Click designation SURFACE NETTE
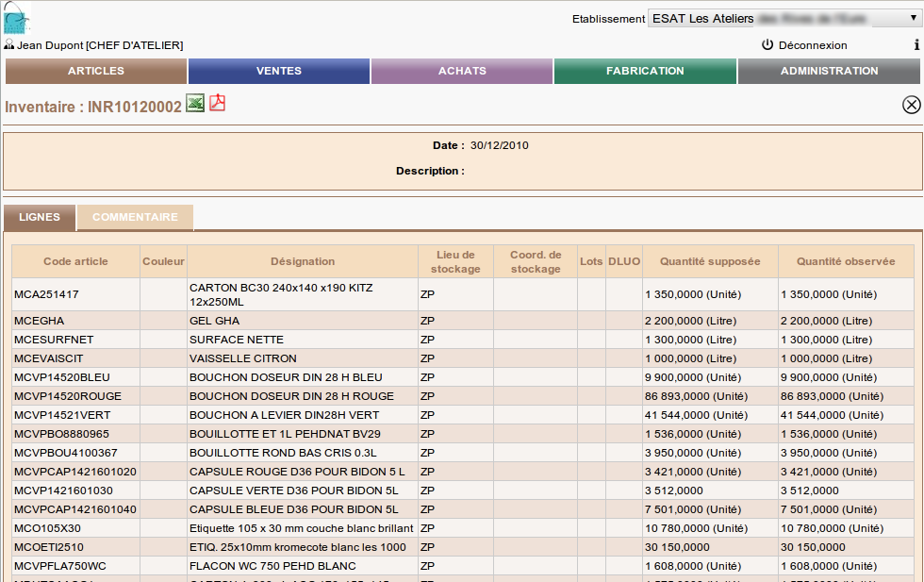 point(237,340)
